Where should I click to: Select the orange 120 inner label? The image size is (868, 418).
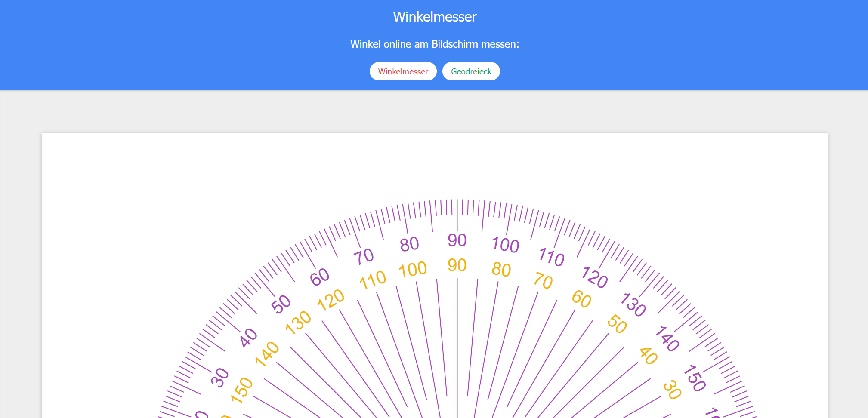pyautogui.click(x=331, y=300)
